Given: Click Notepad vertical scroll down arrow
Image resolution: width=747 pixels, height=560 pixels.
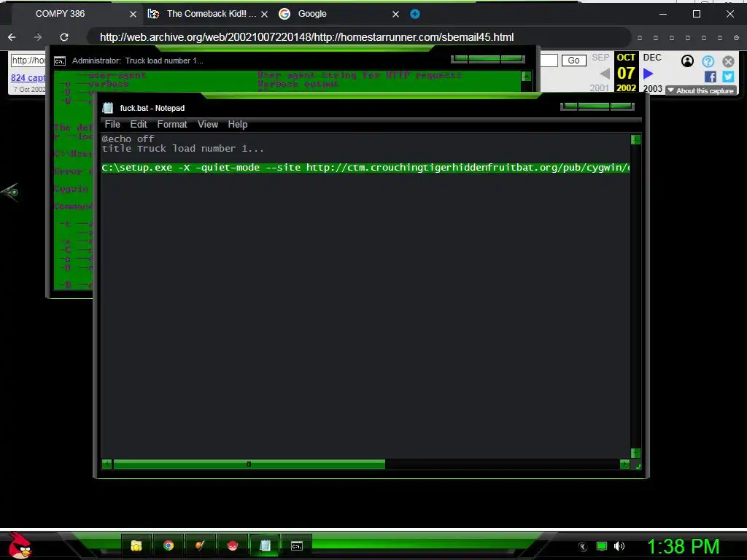Looking at the screenshot, I should point(635,453).
